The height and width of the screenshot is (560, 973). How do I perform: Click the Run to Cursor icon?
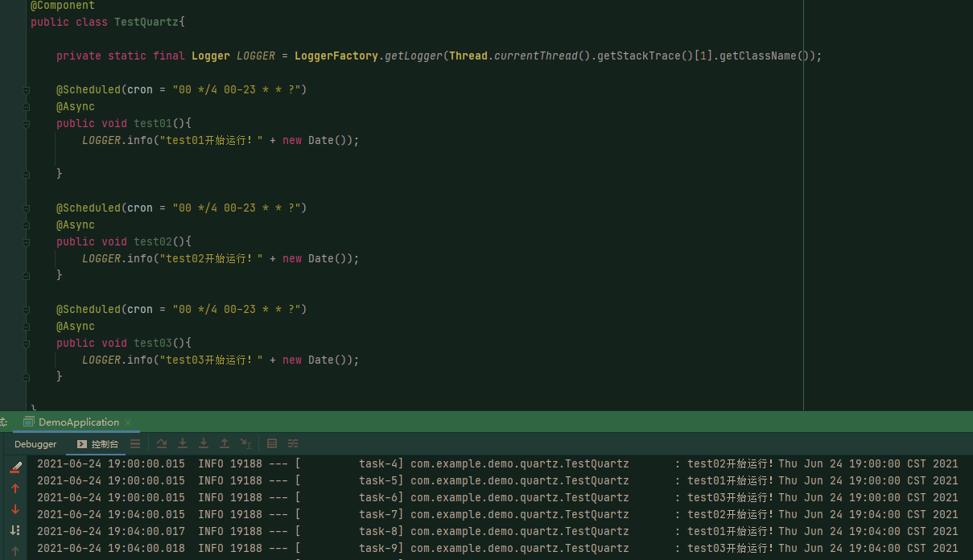tap(245, 443)
